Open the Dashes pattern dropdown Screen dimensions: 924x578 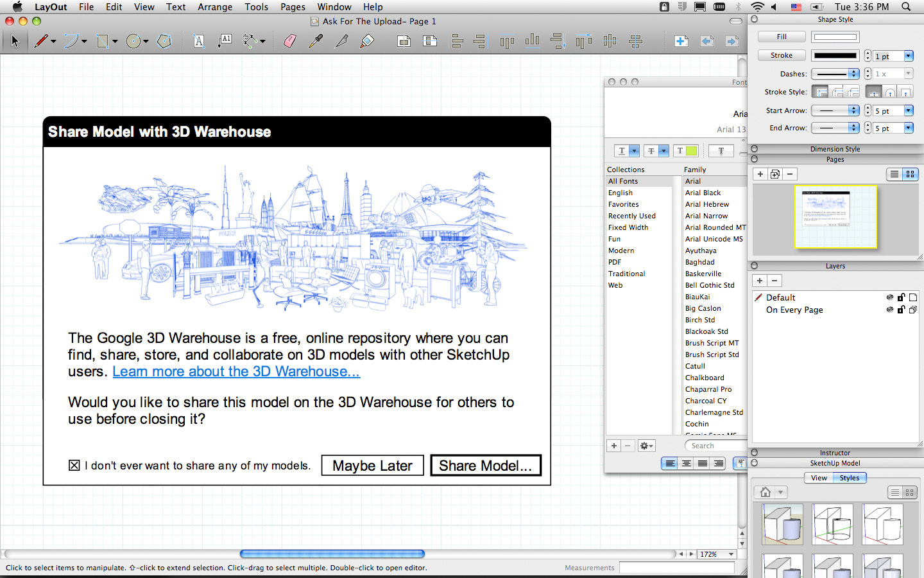pos(835,74)
